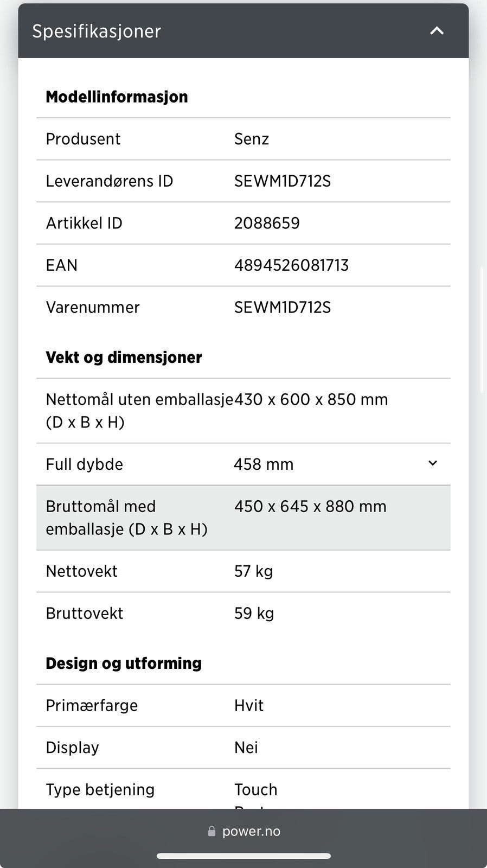Tap the Primærfarge value Hvit
Image resolution: width=487 pixels, height=868 pixels.
[249, 705]
